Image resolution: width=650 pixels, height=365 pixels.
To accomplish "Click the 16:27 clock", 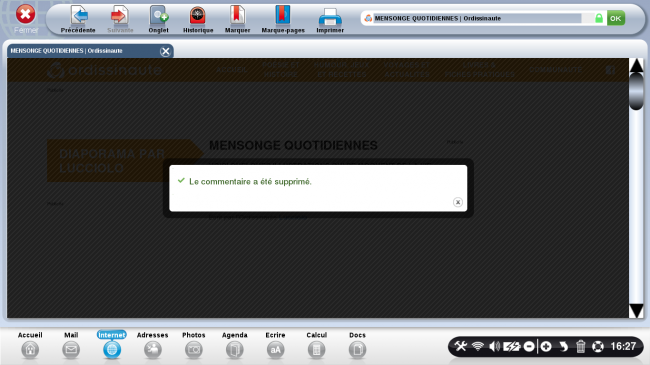I will click(x=623, y=346).
